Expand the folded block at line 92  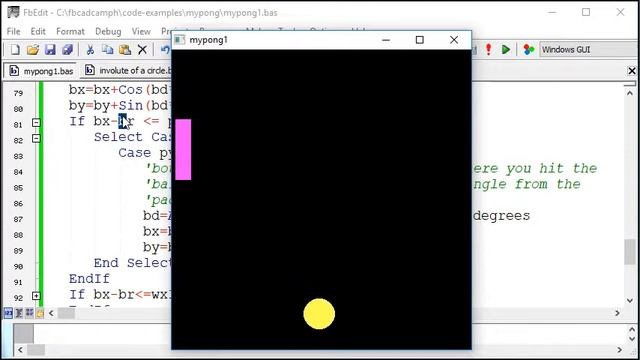pyautogui.click(x=36, y=296)
